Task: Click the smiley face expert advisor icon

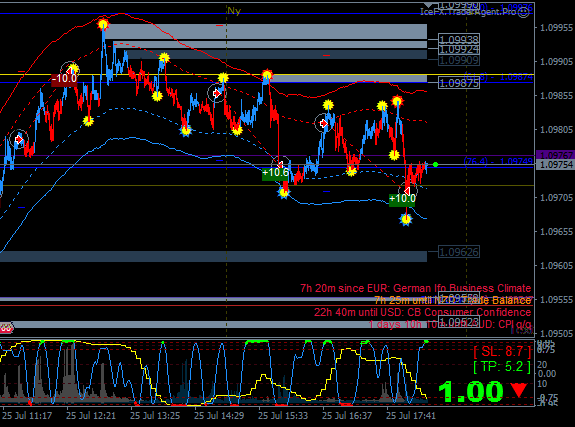Action: [x=524, y=12]
